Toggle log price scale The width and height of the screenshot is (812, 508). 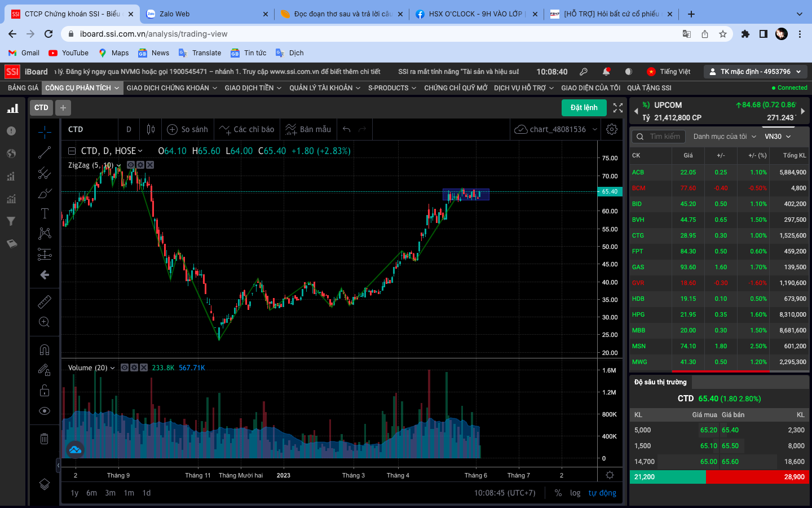(575, 493)
